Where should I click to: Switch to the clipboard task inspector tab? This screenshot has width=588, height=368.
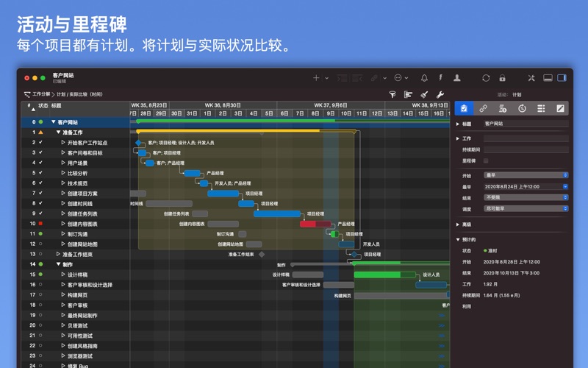click(x=464, y=108)
